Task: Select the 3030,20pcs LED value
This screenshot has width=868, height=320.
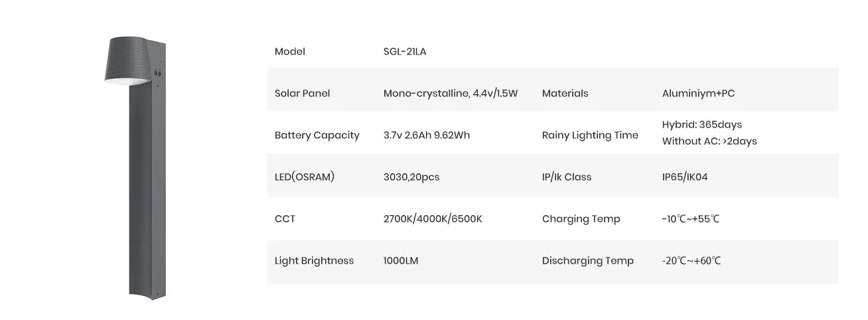Action: 411,177
